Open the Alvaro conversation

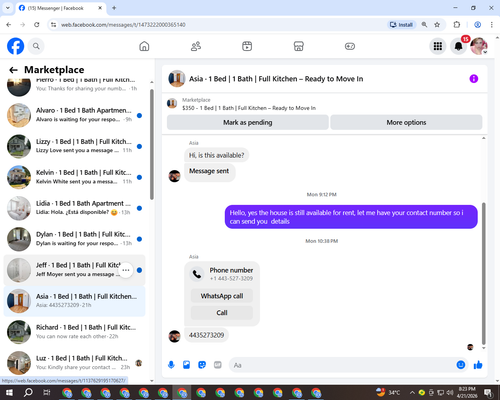tap(74, 115)
